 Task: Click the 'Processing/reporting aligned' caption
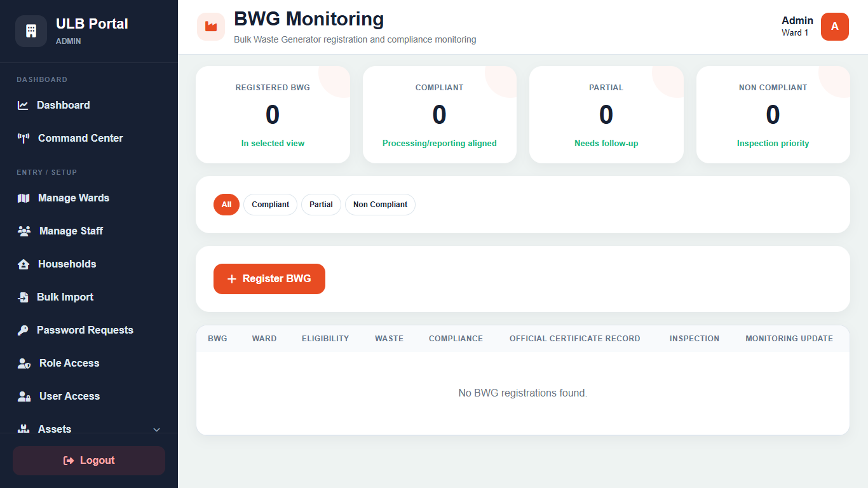pyautogui.click(x=440, y=144)
